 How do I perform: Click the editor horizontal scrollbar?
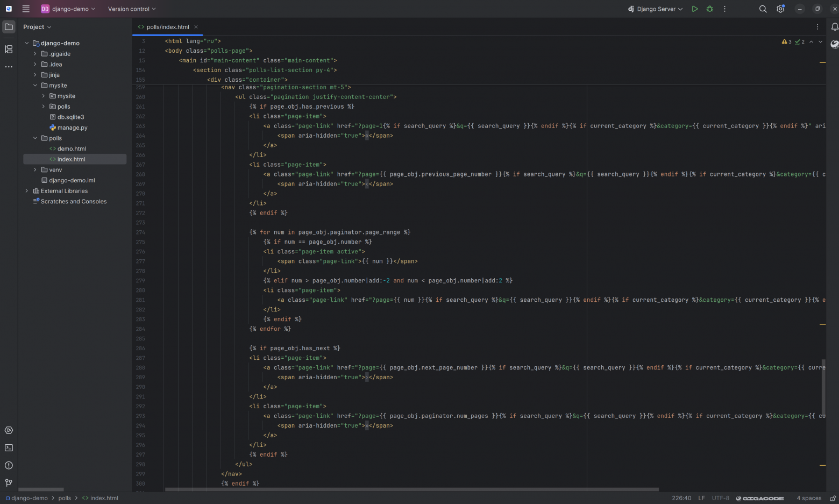(412, 489)
